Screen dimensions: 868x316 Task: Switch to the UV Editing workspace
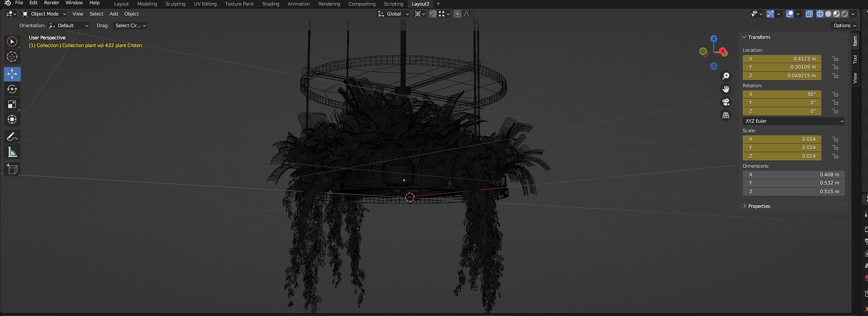[205, 4]
